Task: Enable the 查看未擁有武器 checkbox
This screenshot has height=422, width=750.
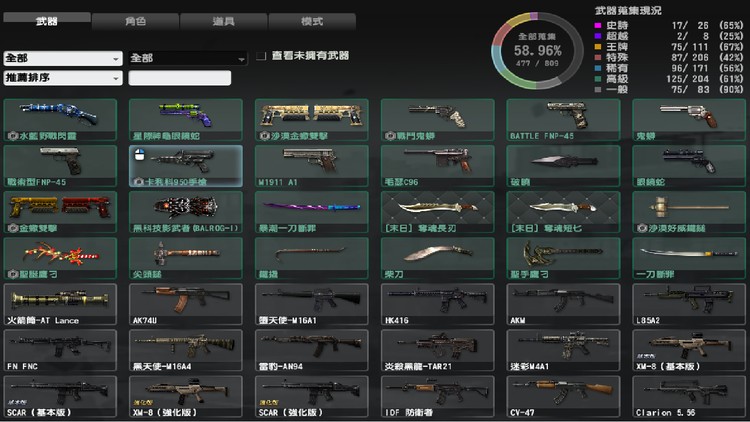Action: click(x=261, y=56)
